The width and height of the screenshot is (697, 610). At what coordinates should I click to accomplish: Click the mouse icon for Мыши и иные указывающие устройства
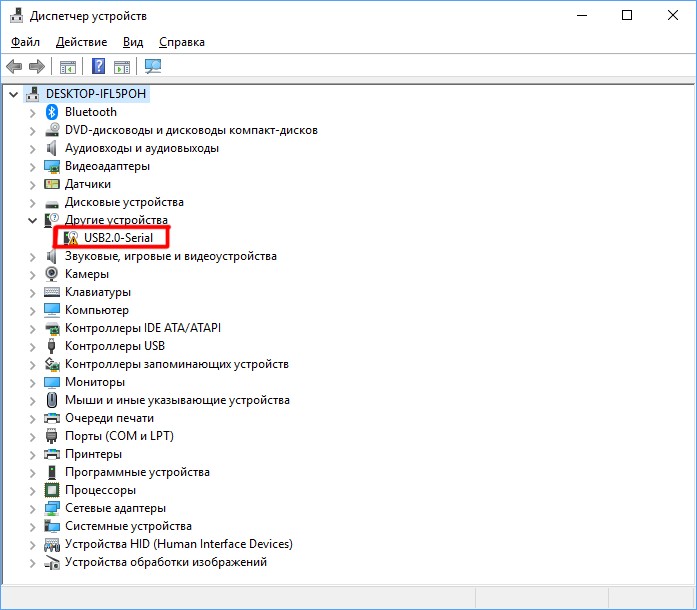pos(52,400)
